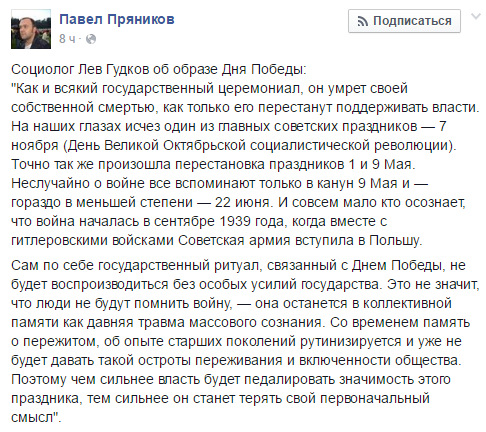Click the paragraph beginning 'Сам по себе'
The image size is (486, 432).
[x=245, y=341]
